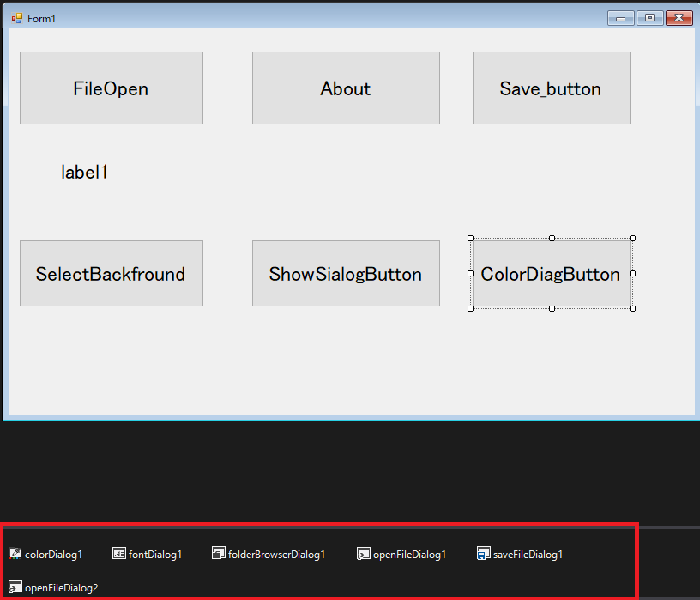Image resolution: width=700 pixels, height=600 pixels.
Task: Click the saveFileDialog1 component icon
Action: coord(484,553)
